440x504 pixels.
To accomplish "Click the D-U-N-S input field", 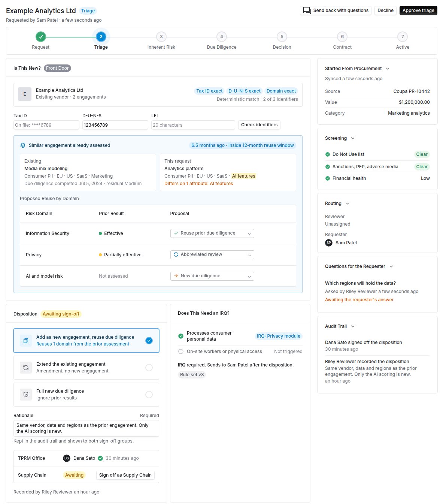I will click(x=115, y=125).
